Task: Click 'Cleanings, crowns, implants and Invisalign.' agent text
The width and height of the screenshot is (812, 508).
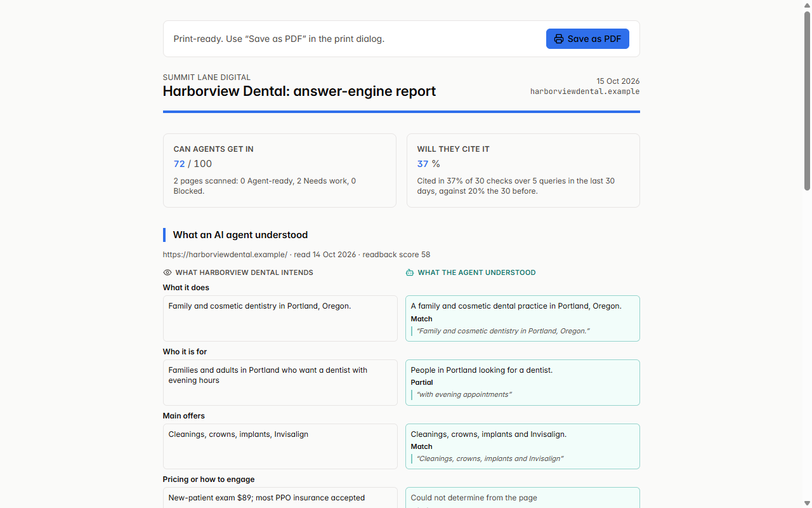Action: point(488,434)
